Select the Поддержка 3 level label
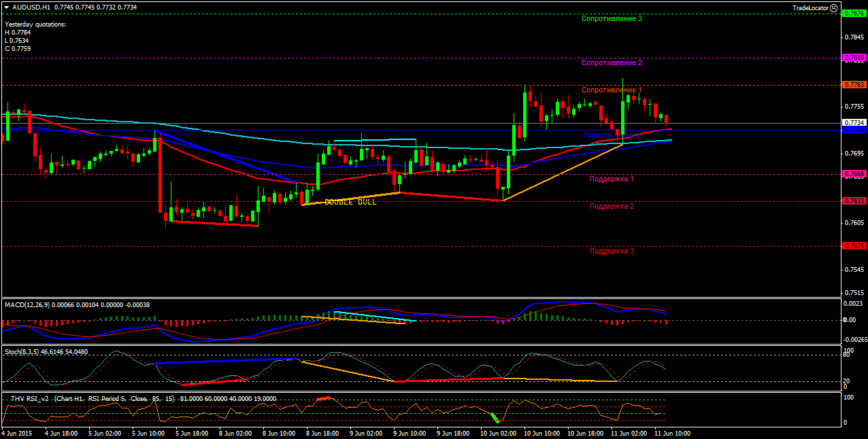Viewport: 868px width, 439px height. 612,251
